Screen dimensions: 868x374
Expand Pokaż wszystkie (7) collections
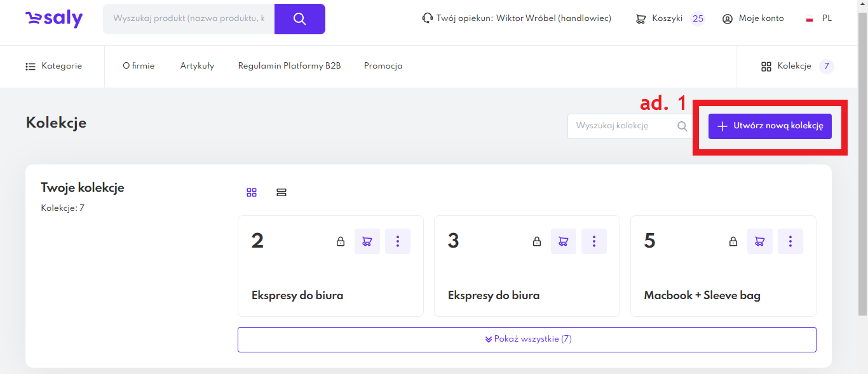pyautogui.click(x=527, y=339)
